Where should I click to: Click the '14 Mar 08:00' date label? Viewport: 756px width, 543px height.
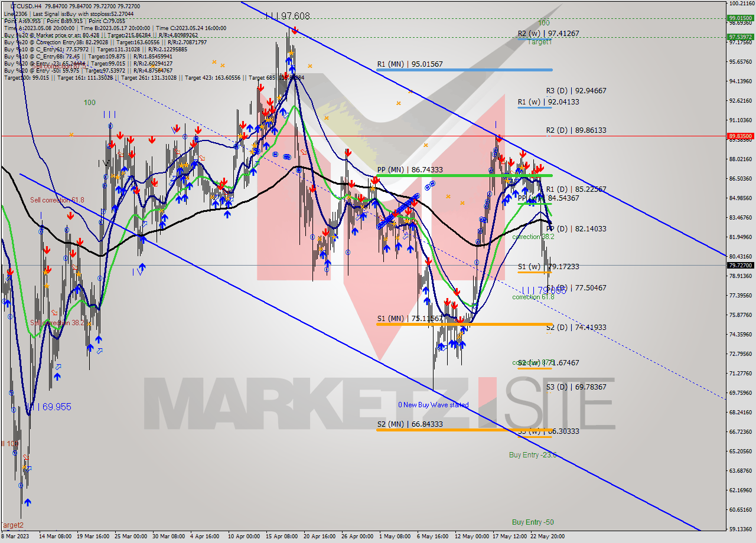coord(56,537)
